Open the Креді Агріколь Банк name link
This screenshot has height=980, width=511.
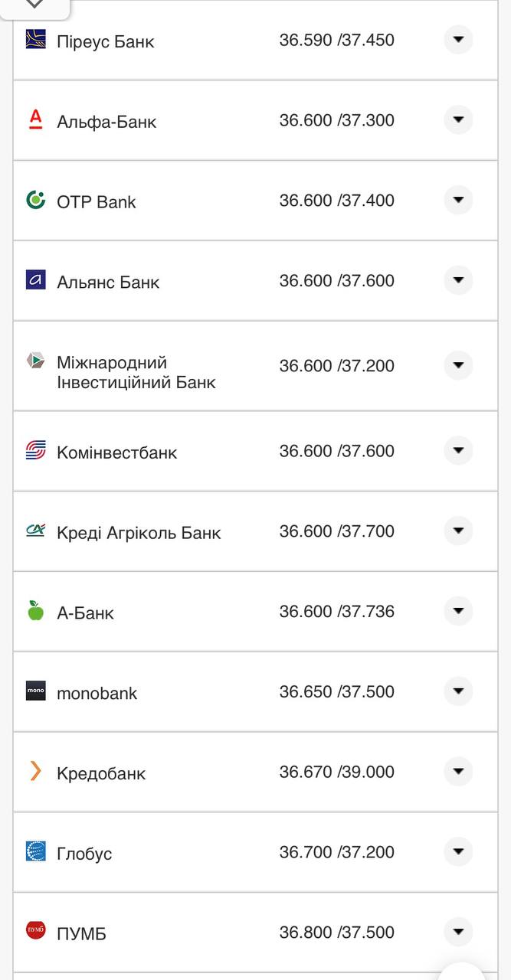[x=139, y=533]
